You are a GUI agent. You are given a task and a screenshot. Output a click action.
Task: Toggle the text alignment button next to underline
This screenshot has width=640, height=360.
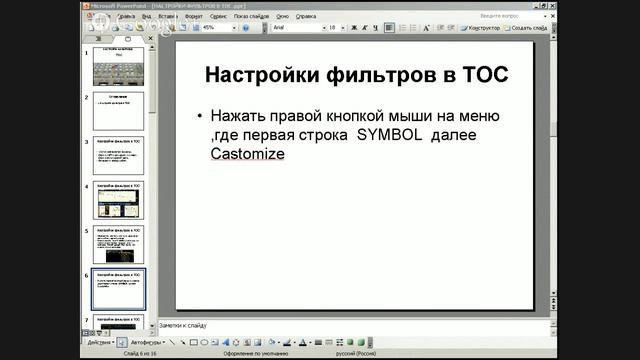coord(389,28)
